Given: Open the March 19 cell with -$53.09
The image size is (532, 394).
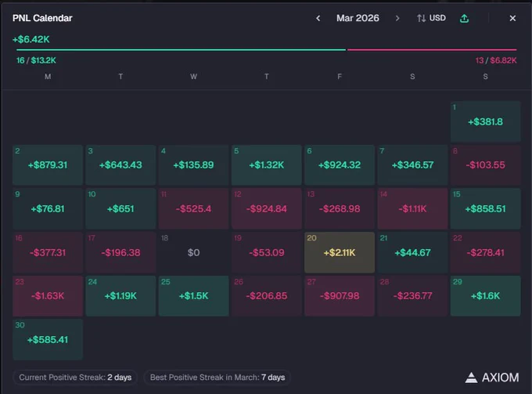Looking at the screenshot, I should (267, 252).
